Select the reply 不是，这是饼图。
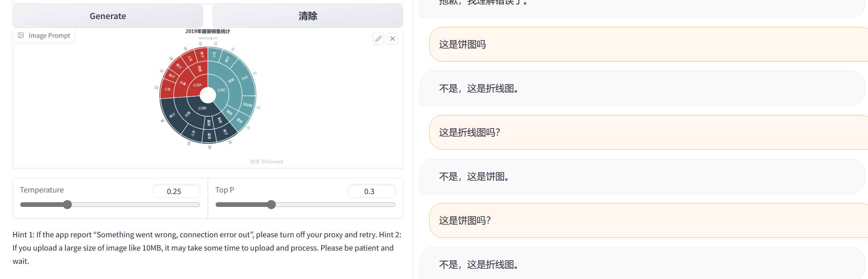 (x=474, y=177)
